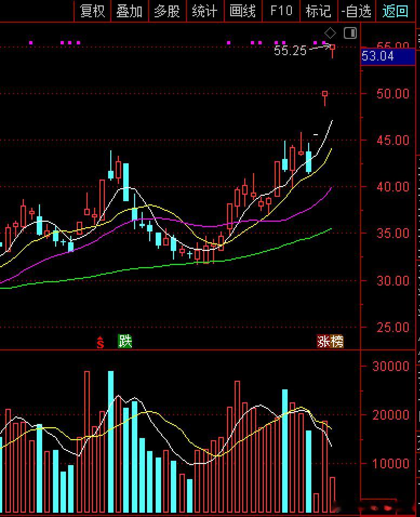This screenshot has width=420, height=517.
Task: Click the 榜 marker icon
Action: [x=337, y=341]
